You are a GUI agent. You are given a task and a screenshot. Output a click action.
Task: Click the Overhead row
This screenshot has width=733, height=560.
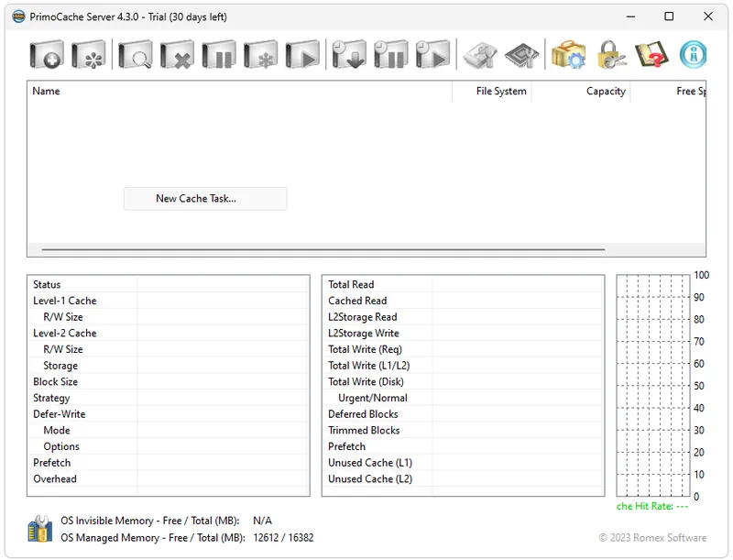tap(169, 479)
